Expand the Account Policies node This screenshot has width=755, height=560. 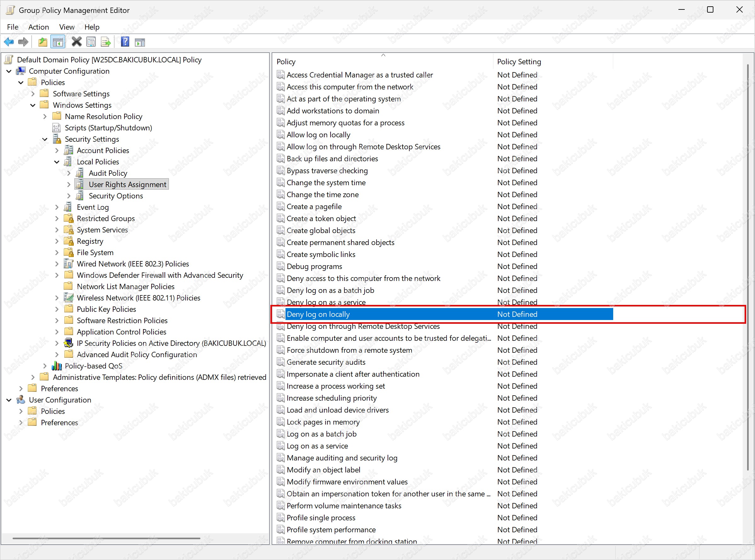pos(57,150)
